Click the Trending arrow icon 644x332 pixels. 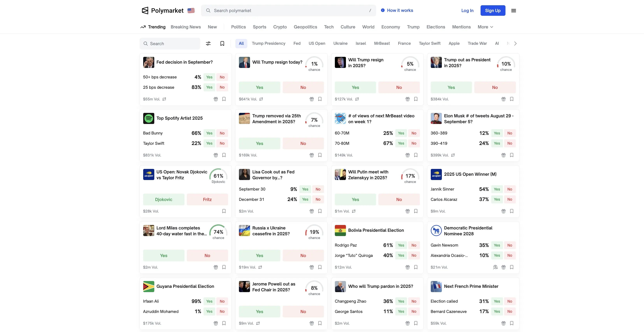click(x=143, y=27)
